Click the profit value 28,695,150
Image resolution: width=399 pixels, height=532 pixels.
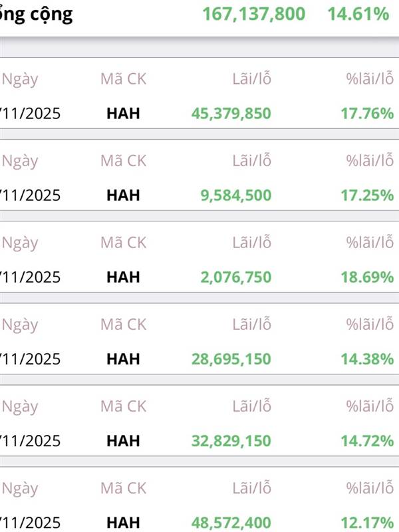point(231,359)
